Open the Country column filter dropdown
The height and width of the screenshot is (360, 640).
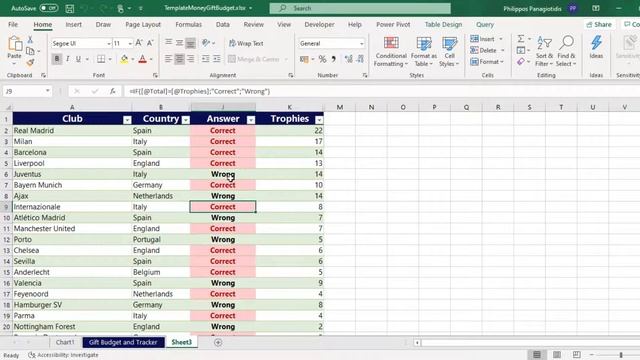[186, 120]
